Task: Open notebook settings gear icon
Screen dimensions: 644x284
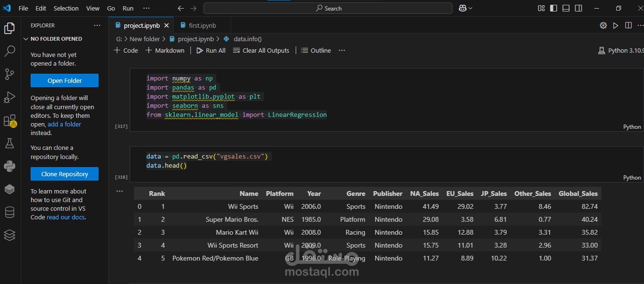Action: [603, 25]
